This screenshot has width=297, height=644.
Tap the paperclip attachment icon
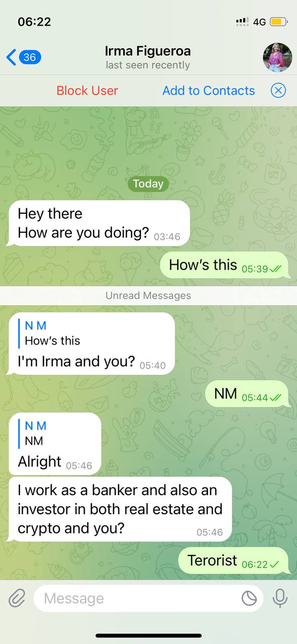[x=17, y=598]
